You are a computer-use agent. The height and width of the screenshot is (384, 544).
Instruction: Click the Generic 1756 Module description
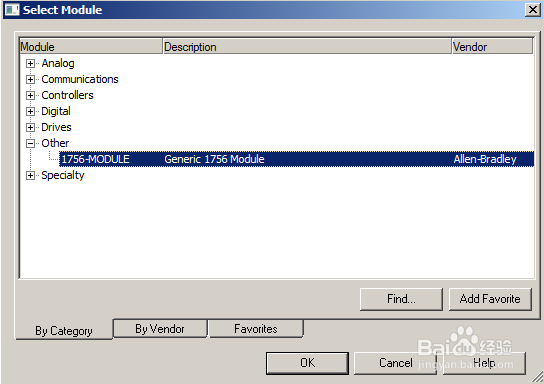214,159
